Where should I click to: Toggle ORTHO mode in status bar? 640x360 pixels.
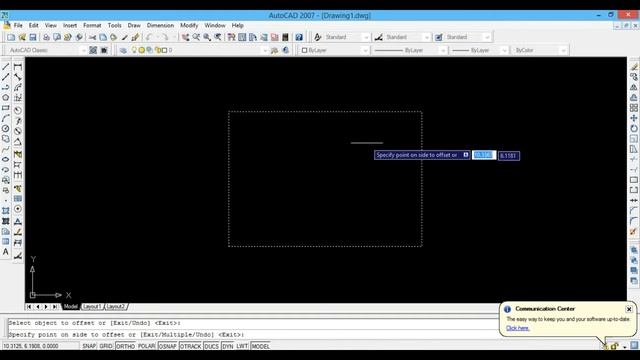pyautogui.click(x=125, y=346)
